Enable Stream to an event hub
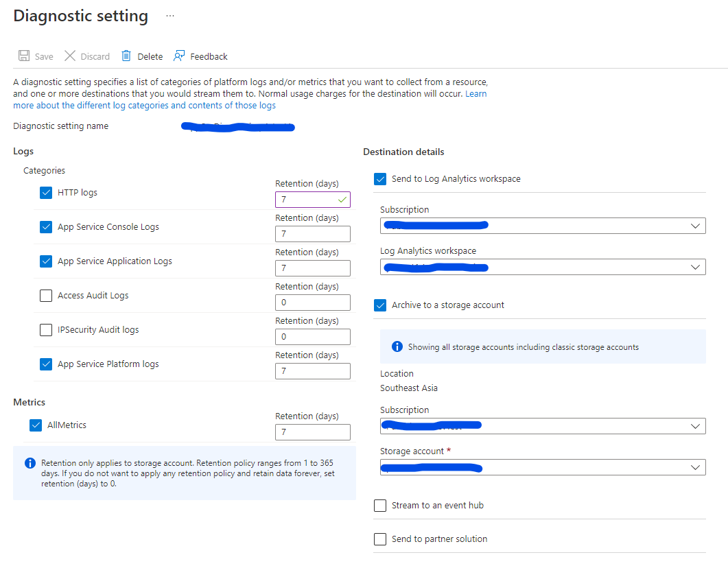 pyautogui.click(x=380, y=506)
